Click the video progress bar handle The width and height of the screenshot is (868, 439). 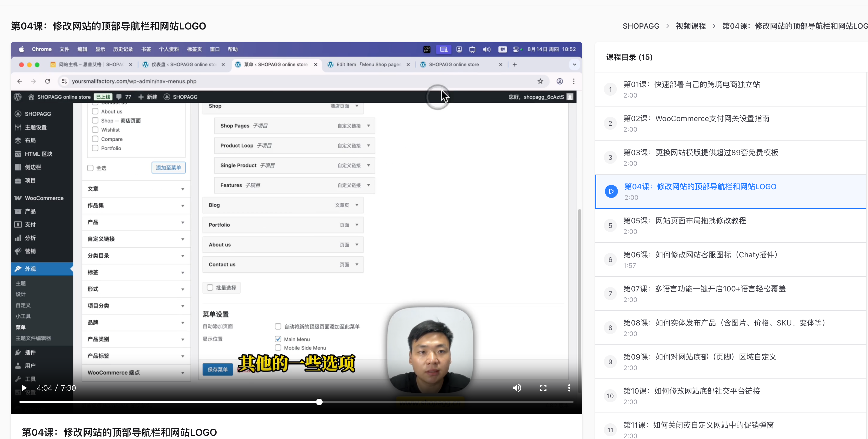click(x=319, y=402)
